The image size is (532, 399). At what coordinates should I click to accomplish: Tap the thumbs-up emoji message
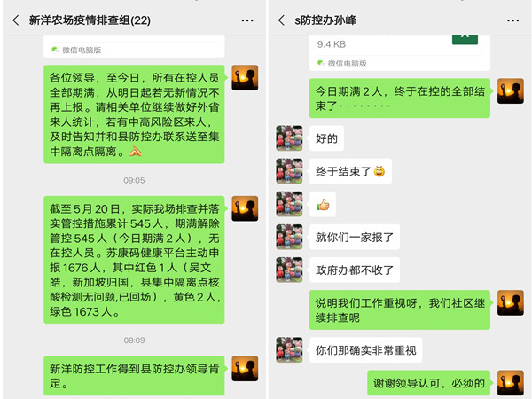(x=323, y=204)
